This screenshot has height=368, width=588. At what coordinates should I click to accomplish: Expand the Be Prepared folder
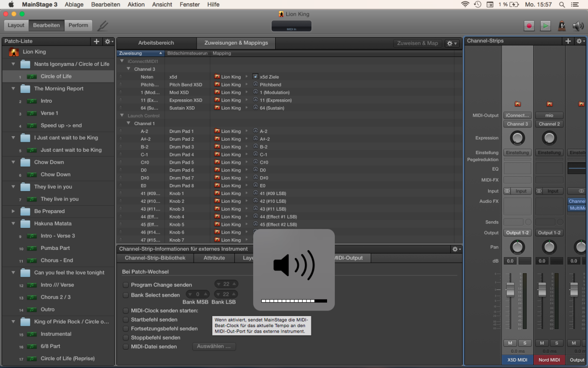tap(13, 211)
